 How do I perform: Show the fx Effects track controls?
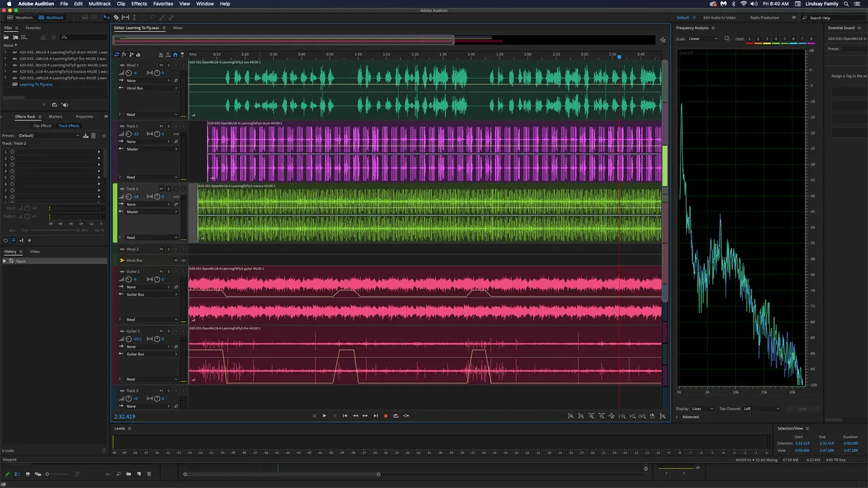(124, 54)
